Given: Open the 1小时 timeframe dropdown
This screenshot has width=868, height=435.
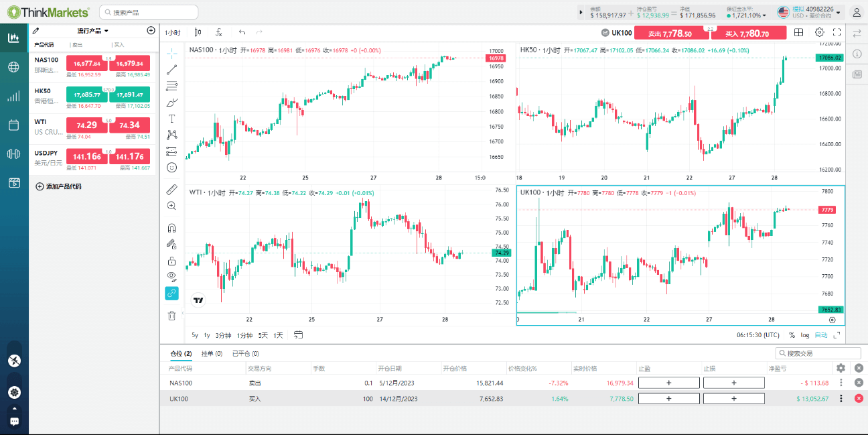Looking at the screenshot, I should [173, 32].
